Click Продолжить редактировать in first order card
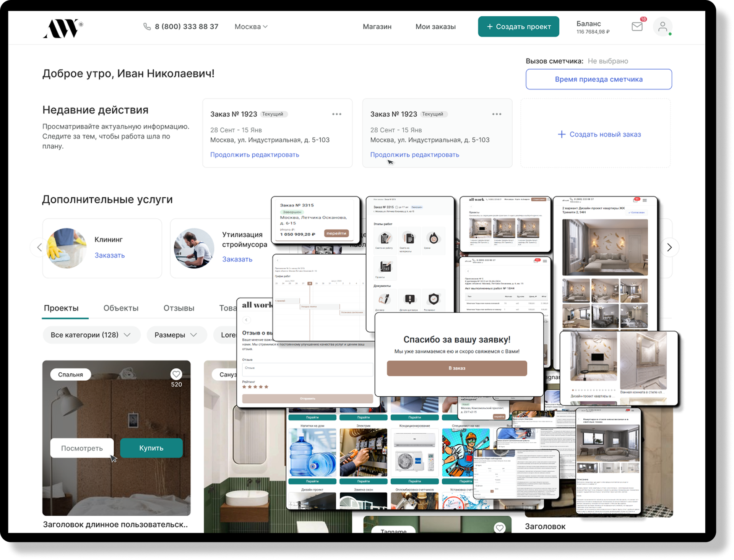The height and width of the screenshot is (560, 734). click(255, 154)
